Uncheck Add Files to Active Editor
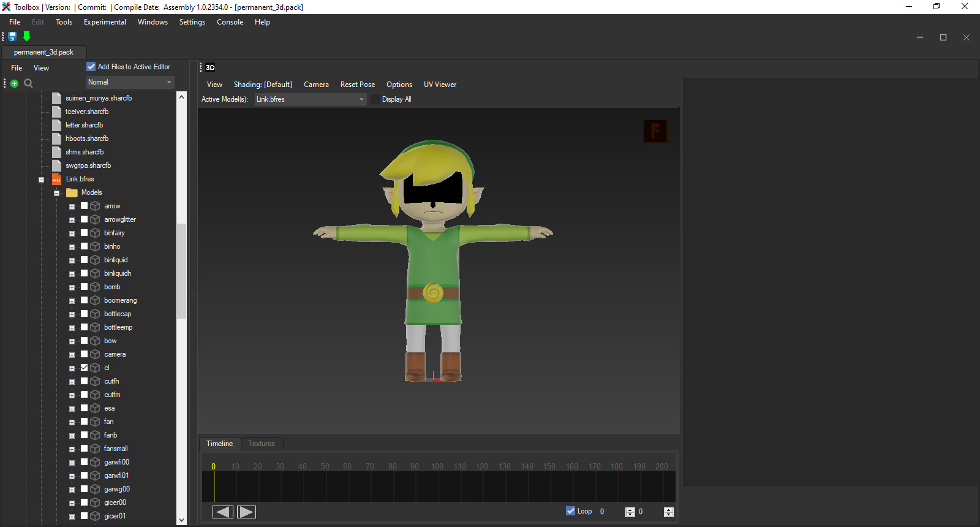This screenshot has height=527, width=980. coord(91,67)
